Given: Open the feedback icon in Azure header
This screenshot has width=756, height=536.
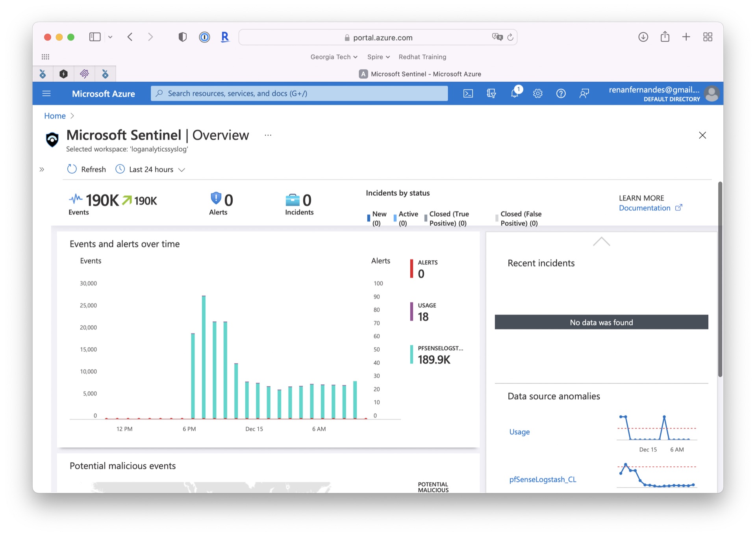Looking at the screenshot, I should click(x=584, y=93).
